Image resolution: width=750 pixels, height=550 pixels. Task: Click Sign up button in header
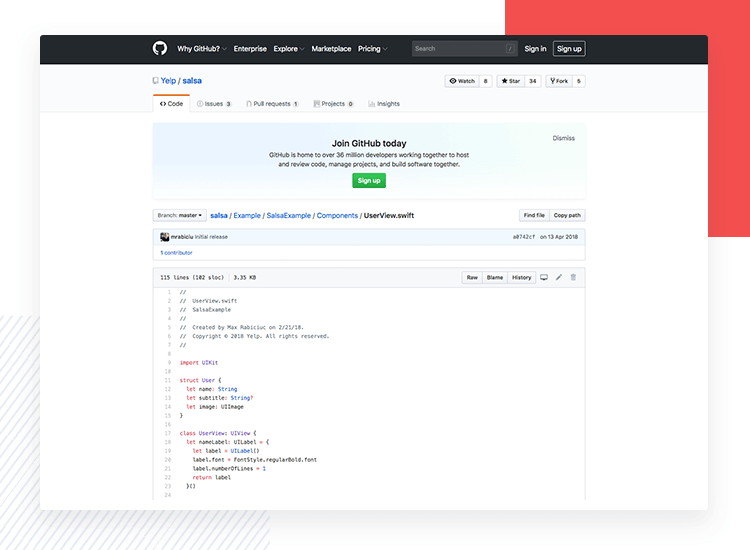click(569, 49)
